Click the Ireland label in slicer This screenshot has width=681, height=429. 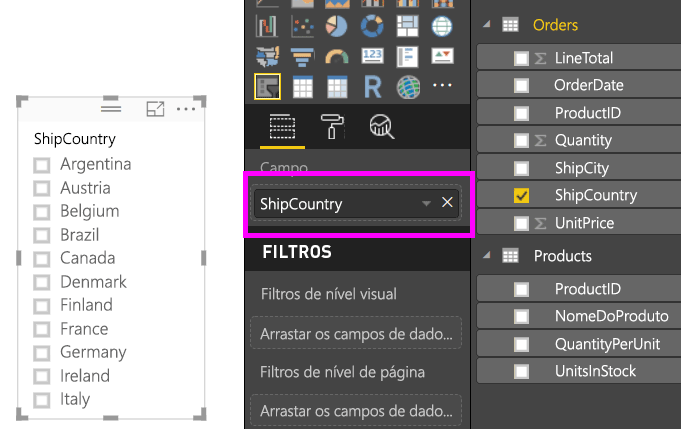point(85,376)
